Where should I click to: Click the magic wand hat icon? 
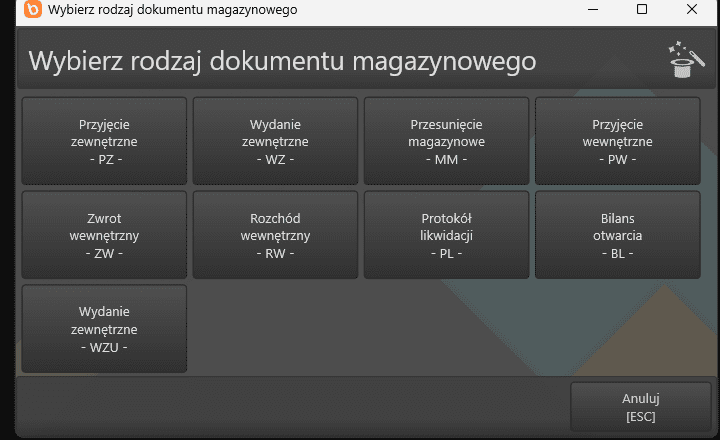(684, 61)
